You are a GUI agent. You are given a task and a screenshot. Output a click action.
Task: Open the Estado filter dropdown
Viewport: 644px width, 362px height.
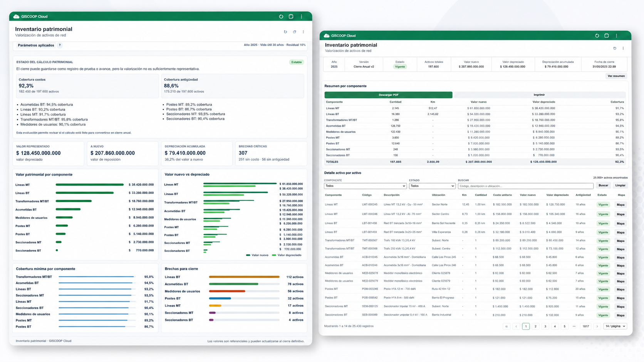pos(432,186)
